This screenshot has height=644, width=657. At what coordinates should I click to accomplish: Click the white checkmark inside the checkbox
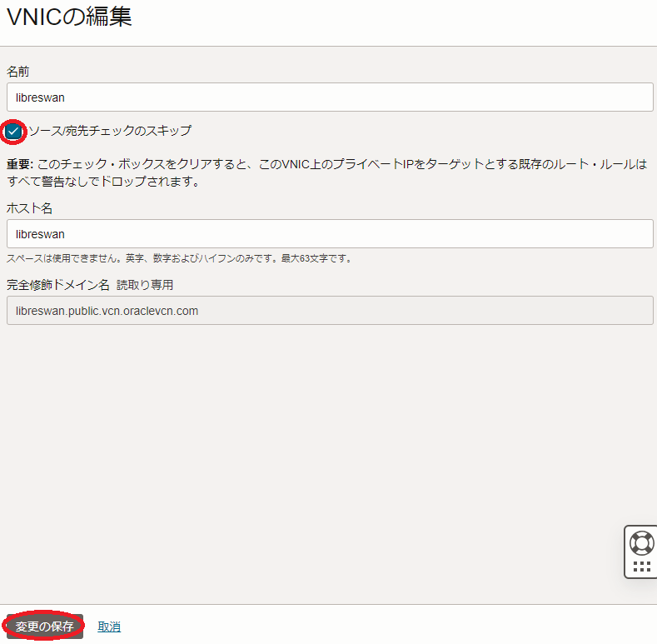point(13,132)
